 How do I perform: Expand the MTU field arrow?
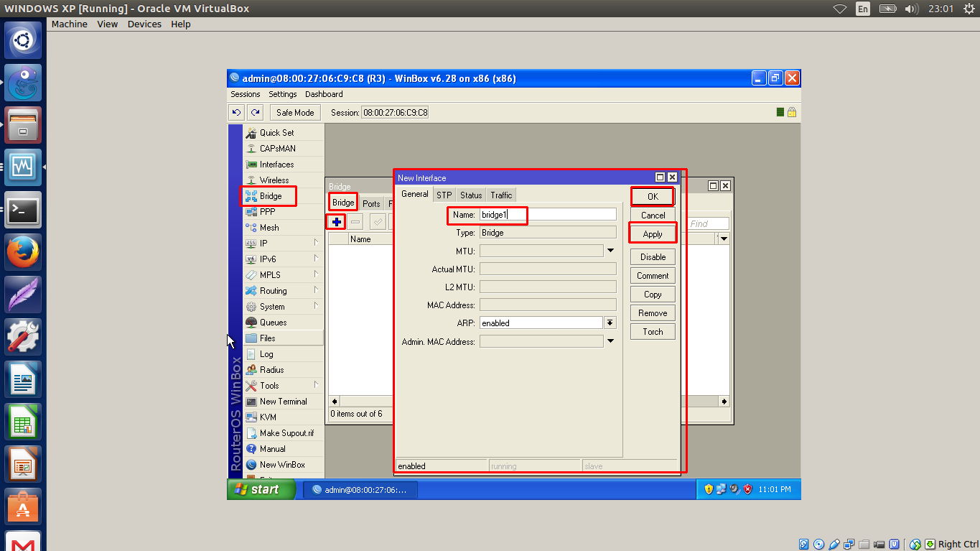(611, 251)
